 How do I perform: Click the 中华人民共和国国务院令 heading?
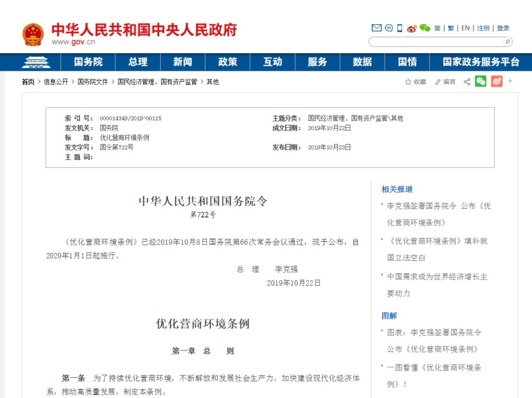(202, 201)
